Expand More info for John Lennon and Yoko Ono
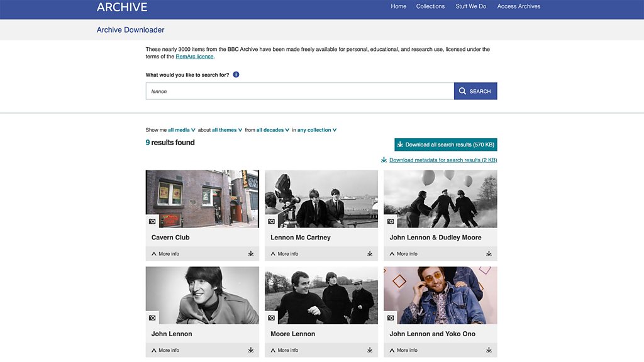This screenshot has height=362, width=644. pos(404,350)
